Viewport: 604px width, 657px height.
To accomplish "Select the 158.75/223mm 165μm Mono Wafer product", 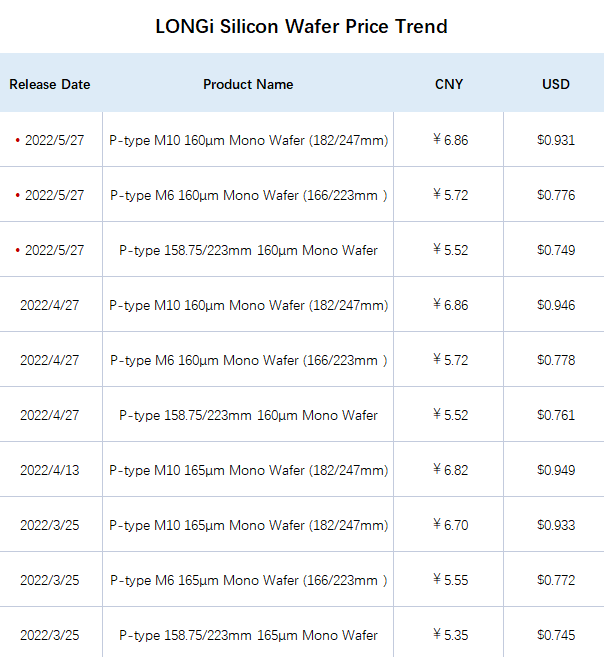I will (248, 635).
